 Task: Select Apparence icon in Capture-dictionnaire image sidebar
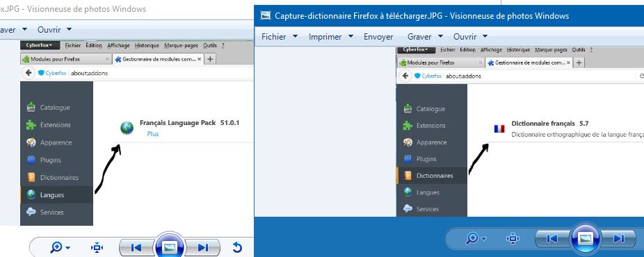click(408, 142)
